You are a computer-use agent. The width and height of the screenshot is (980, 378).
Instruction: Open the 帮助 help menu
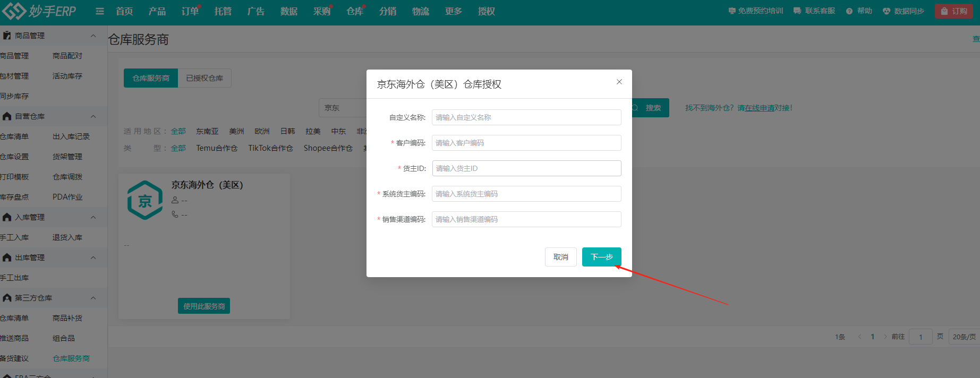pos(859,11)
